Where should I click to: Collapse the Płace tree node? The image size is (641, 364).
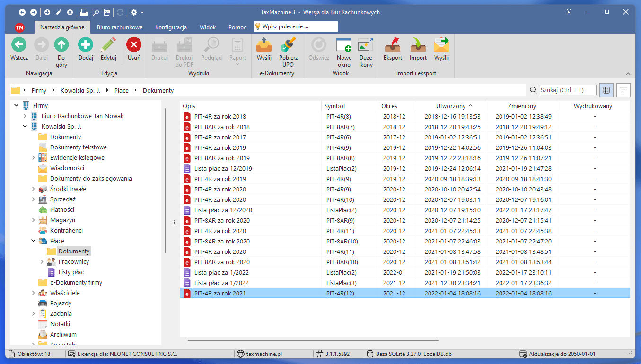coord(34,241)
